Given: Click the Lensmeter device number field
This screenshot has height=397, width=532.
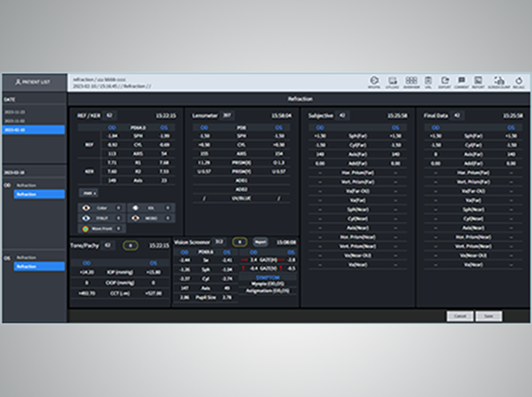Looking at the screenshot, I should tap(227, 115).
